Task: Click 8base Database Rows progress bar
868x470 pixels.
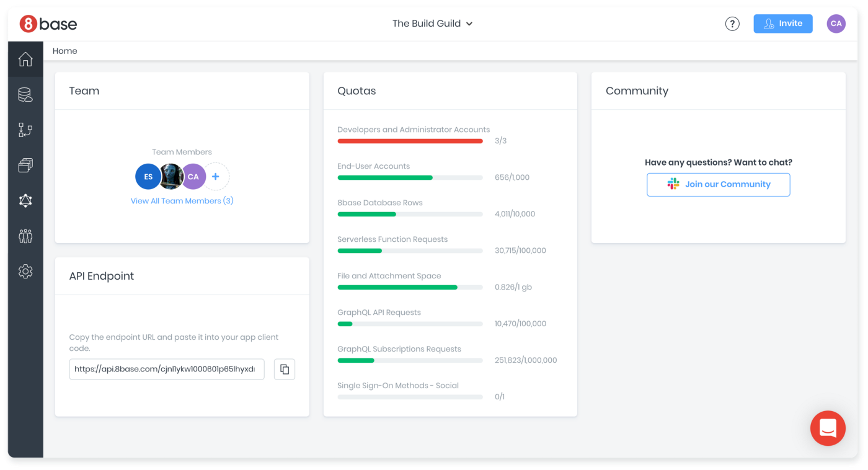Action: click(410, 215)
